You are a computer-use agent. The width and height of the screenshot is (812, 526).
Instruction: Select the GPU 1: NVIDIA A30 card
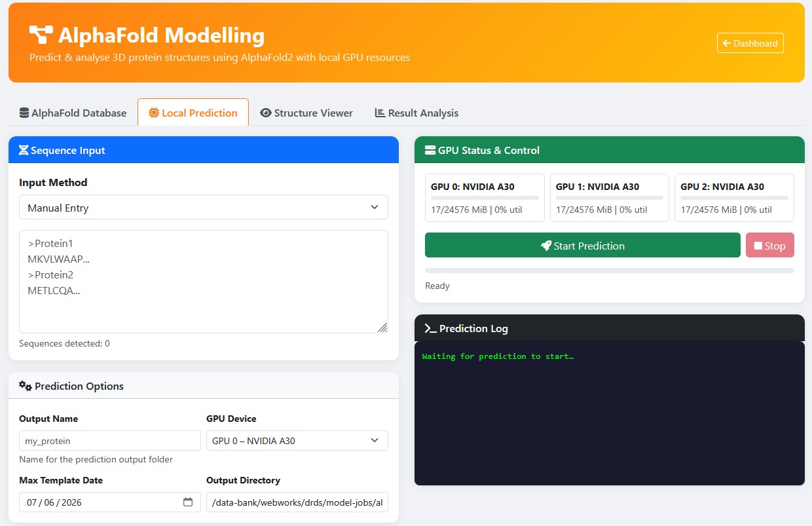pyautogui.click(x=610, y=198)
